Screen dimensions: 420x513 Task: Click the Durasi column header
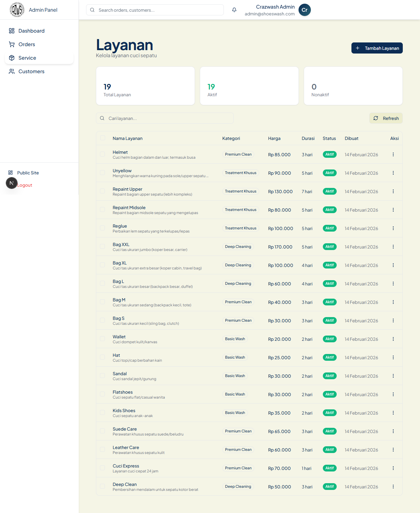click(308, 138)
